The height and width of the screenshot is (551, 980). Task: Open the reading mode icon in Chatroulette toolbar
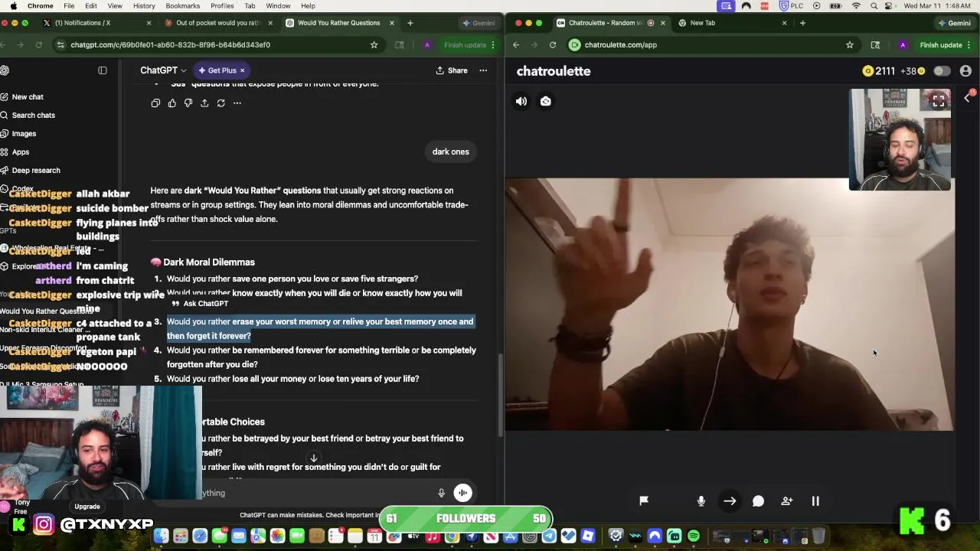click(875, 45)
